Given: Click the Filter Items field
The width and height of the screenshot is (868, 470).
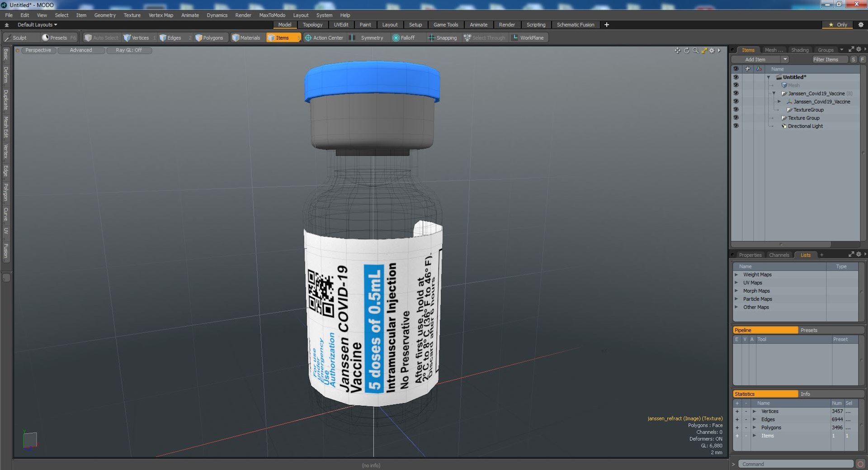Looking at the screenshot, I should pyautogui.click(x=829, y=59).
